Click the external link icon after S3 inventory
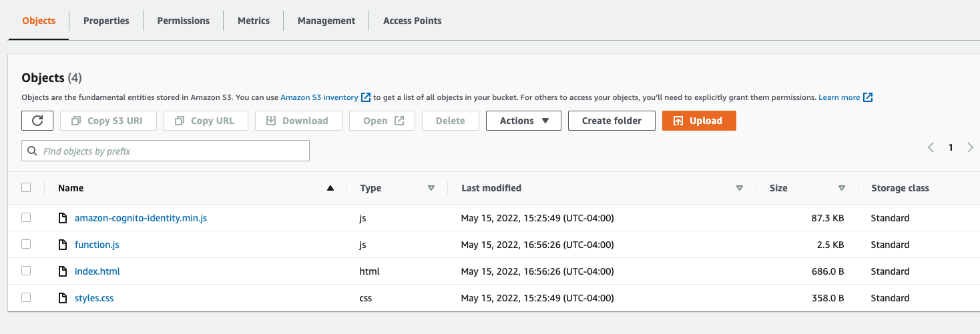Screen dimensions: 980x334 click(366, 97)
